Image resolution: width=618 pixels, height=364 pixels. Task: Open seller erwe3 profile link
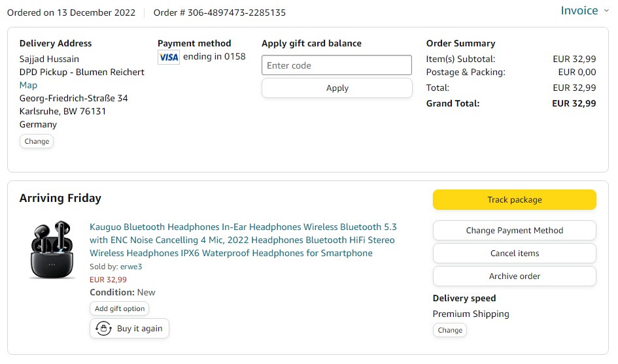tap(131, 267)
